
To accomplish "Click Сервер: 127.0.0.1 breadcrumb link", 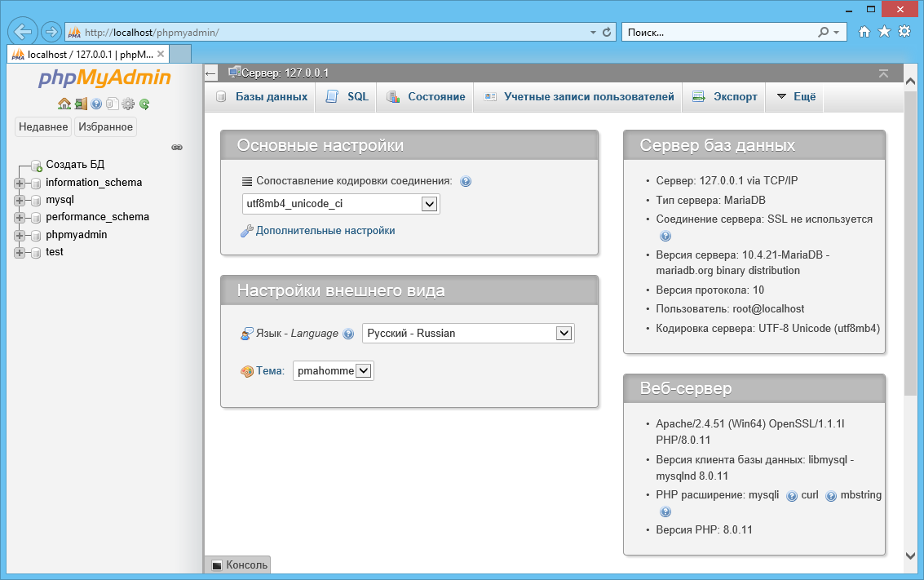I will click(285, 73).
